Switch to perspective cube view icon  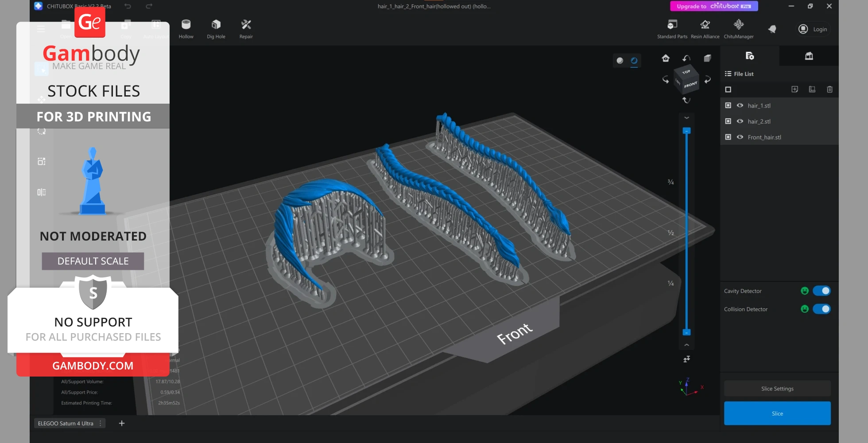pyautogui.click(x=707, y=58)
